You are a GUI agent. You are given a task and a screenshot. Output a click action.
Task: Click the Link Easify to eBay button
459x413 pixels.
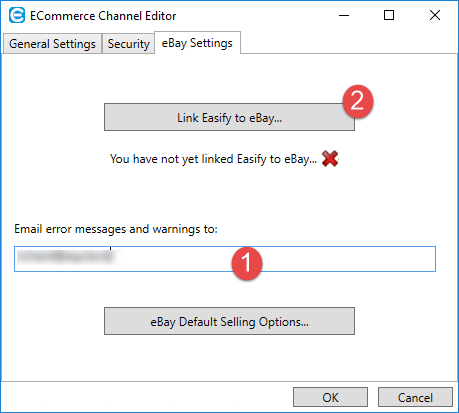pos(229,117)
